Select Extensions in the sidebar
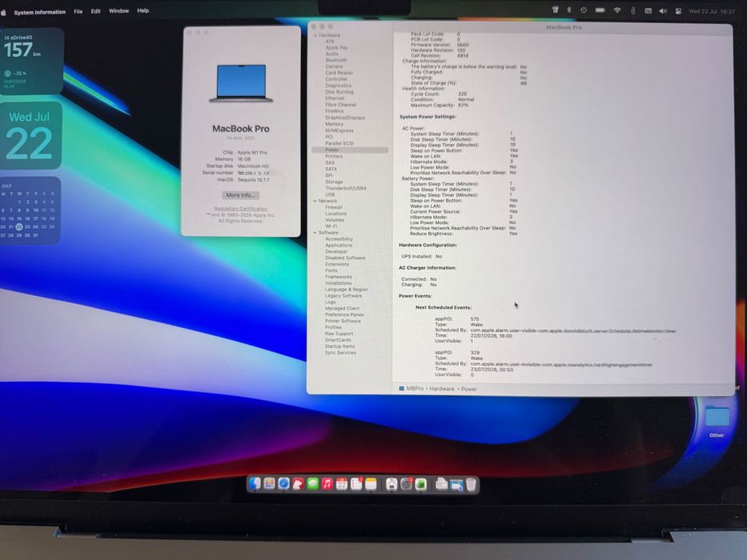The height and width of the screenshot is (560, 747). point(337,264)
